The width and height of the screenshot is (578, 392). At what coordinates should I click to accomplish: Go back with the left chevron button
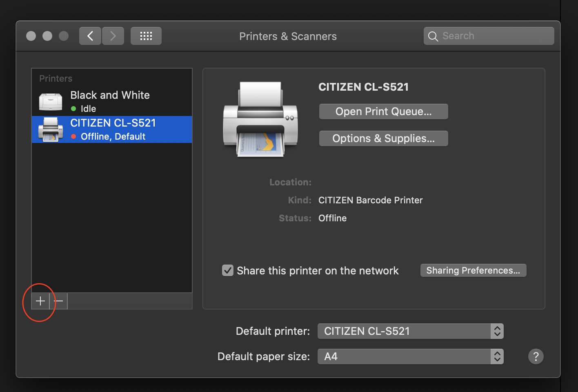coord(90,36)
